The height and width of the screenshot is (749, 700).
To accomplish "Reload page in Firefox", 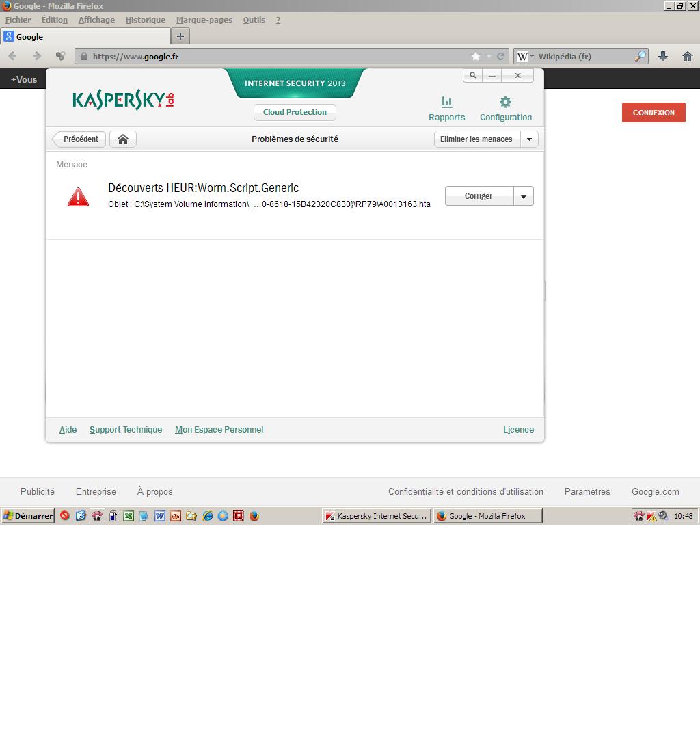I will pos(501,56).
